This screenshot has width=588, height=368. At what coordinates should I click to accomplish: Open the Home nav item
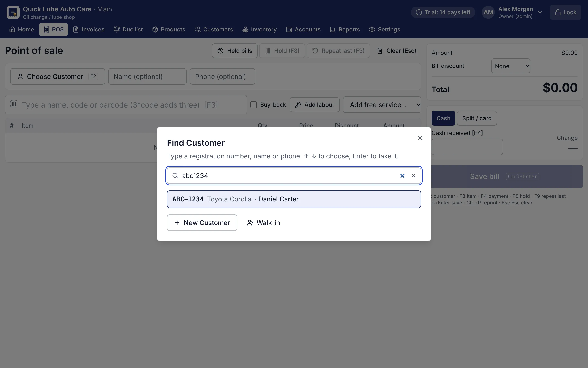pos(22,29)
